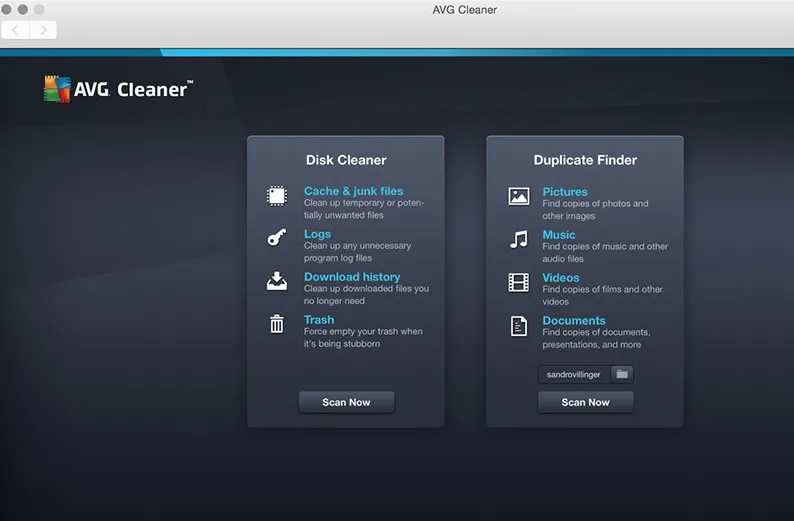This screenshot has height=521, width=794.
Task: Click the Pictures image icon
Action: pos(519,196)
